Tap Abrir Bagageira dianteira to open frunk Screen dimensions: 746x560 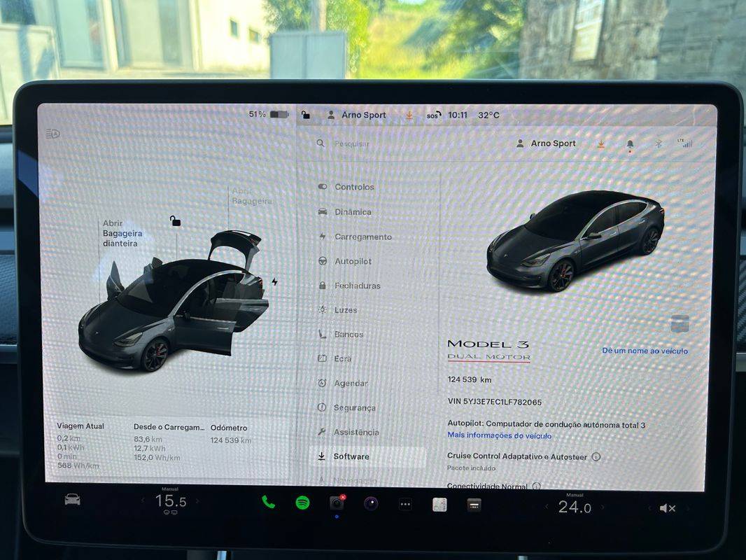point(122,233)
